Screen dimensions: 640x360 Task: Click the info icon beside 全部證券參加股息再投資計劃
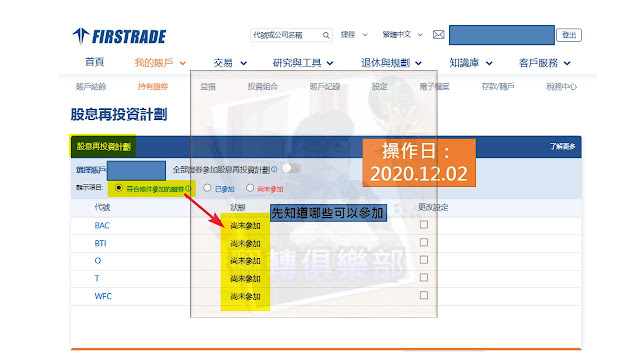pos(274,169)
